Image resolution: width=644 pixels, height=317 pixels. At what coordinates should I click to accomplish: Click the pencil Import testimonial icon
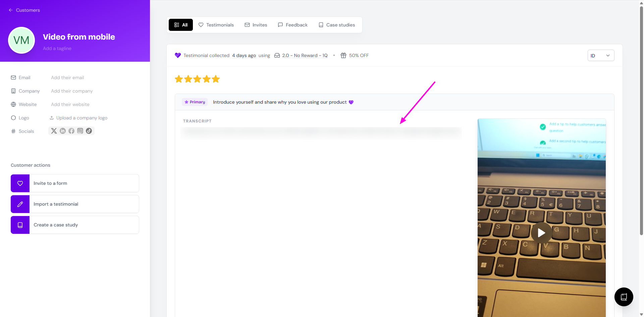20,204
